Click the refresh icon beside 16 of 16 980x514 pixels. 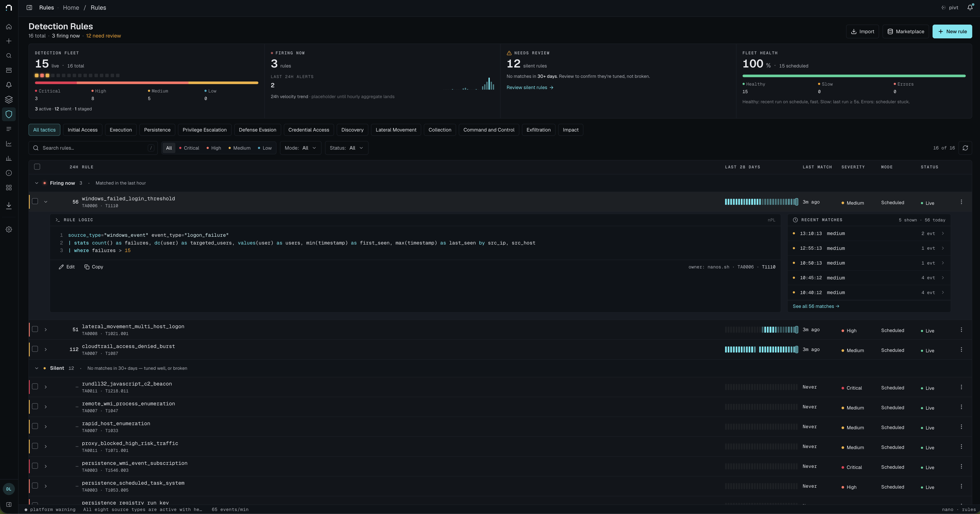965,148
